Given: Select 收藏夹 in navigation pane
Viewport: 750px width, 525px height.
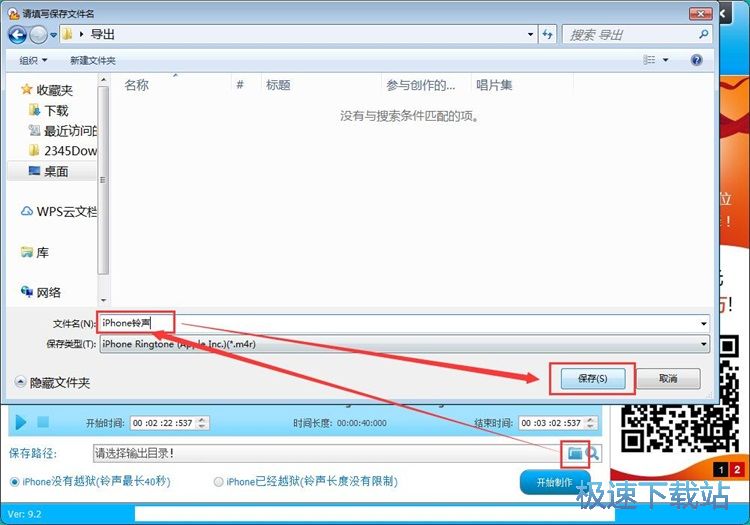Looking at the screenshot, I should click(47, 90).
